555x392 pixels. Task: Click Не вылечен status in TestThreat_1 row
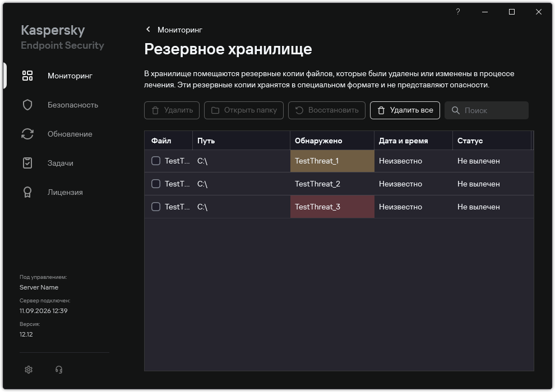tap(479, 161)
